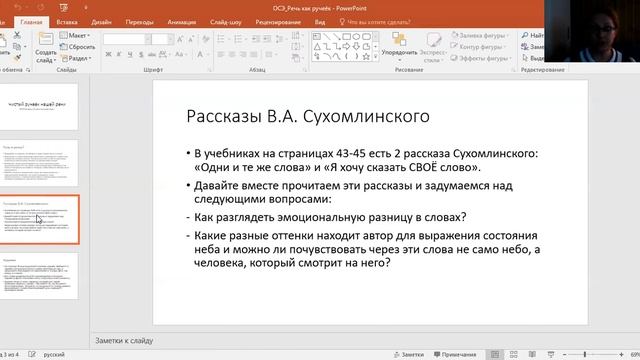This screenshot has height=360, width=640.
Task: Open the Переходы tab
Action: [x=140, y=22]
